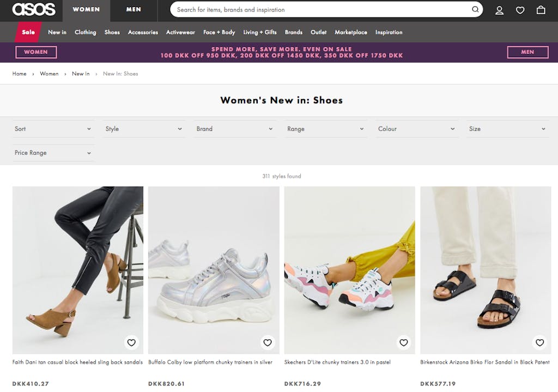Open the New in menu

click(x=57, y=32)
